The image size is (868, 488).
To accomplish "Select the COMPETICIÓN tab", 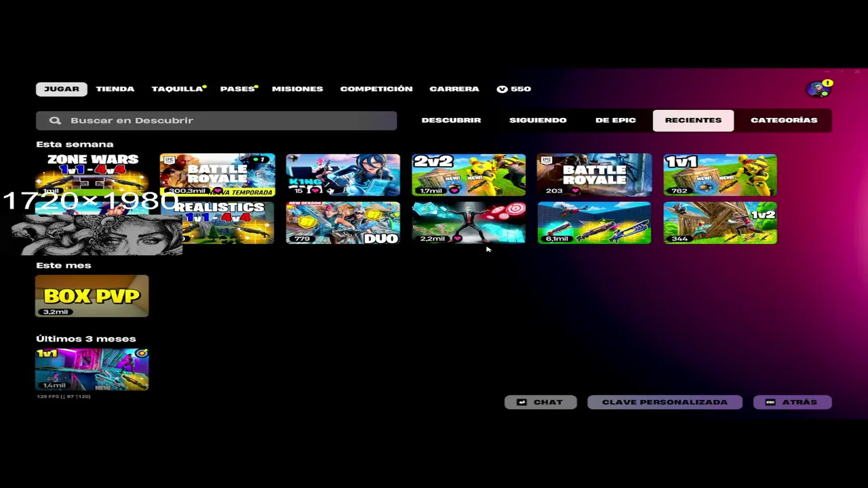I will point(376,89).
